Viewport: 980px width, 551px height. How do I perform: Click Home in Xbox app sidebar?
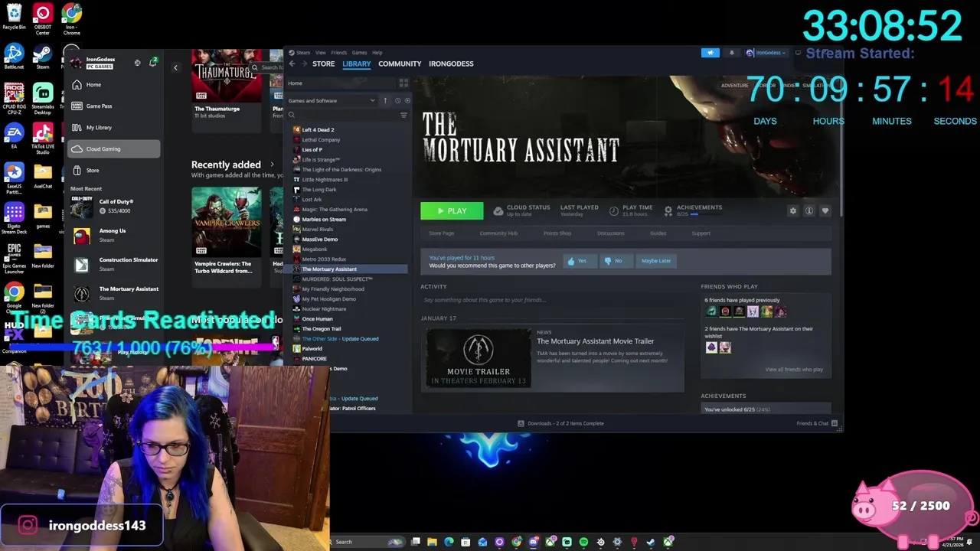click(x=113, y=85)
